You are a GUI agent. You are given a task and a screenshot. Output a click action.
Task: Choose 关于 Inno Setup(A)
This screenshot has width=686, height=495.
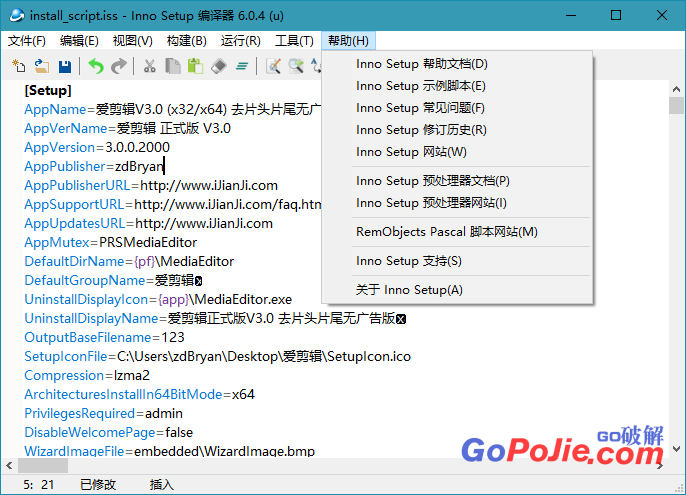tap(457, 290)
